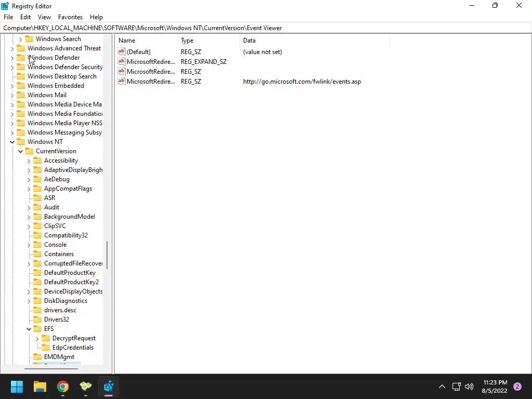532x399 pixels.
Task: Expand Windows Advanced Threat key
Action: click(x=12, y=49)
